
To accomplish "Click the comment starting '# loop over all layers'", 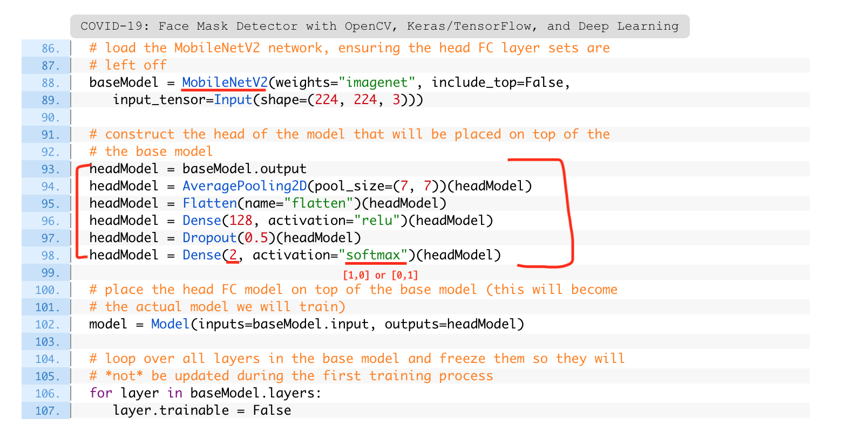I will pos(357,359).
